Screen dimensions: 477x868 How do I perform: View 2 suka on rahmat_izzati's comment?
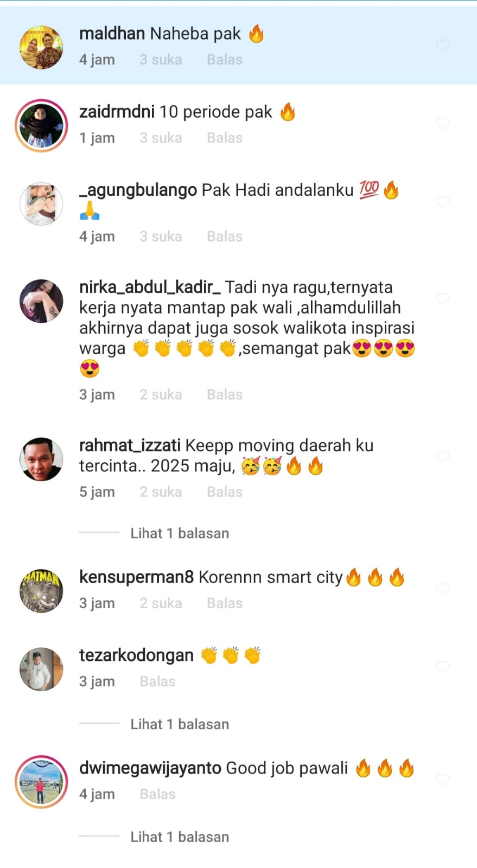click(x=161, y=492)
